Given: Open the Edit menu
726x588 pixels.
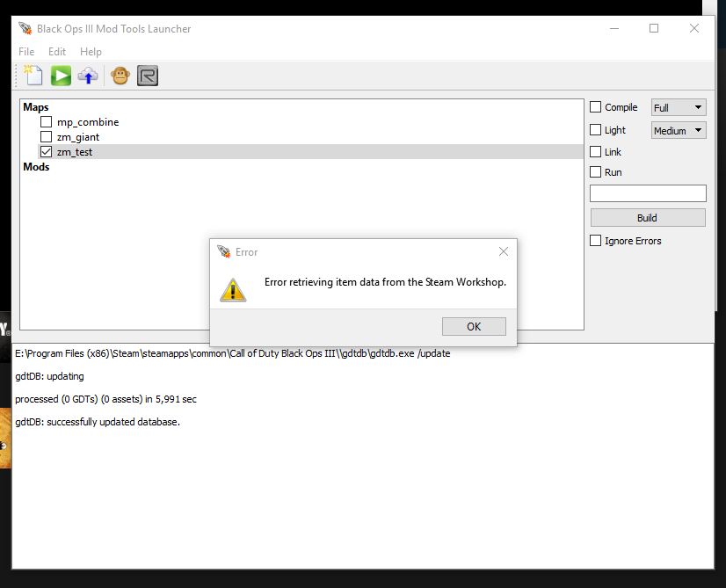Looking at the screenshot, I should [57, 51].
